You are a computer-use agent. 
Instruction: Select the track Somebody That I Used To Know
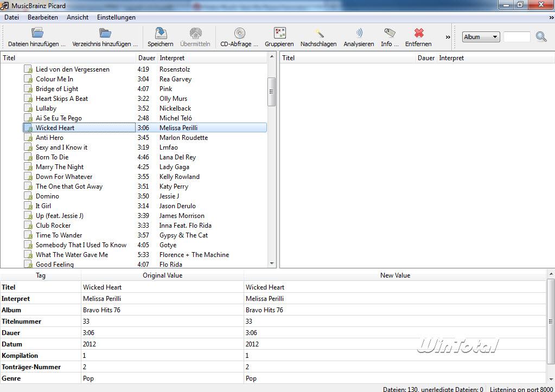tap(81, 245)
